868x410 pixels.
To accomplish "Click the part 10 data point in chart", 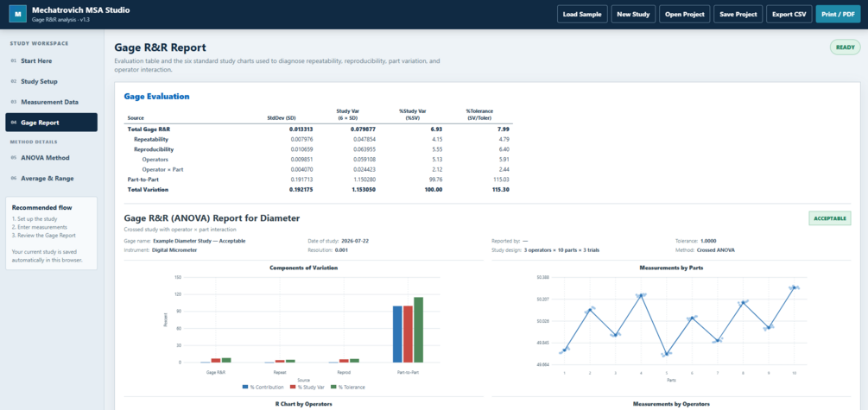I will 794,287.
